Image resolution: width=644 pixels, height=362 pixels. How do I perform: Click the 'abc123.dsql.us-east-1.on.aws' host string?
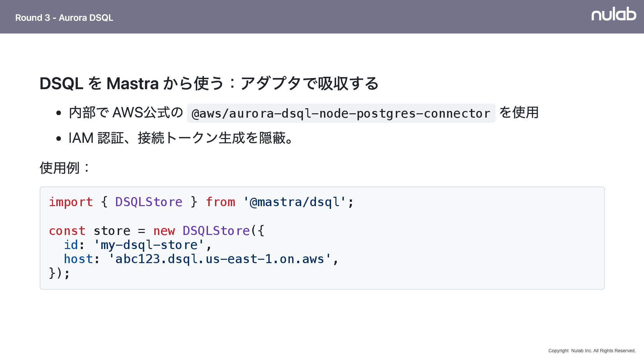point(220,259)
